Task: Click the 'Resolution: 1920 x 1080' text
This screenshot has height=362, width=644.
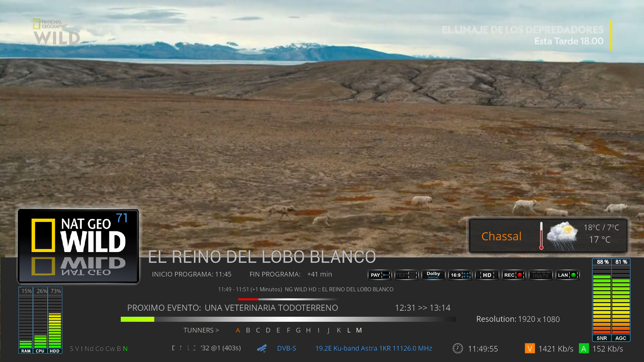Action: point(518,319)
